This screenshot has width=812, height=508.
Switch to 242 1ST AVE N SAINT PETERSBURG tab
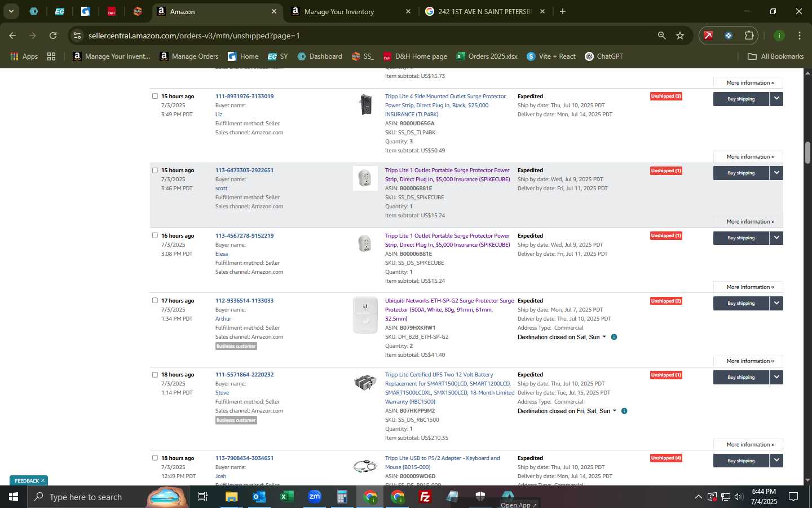484,11
